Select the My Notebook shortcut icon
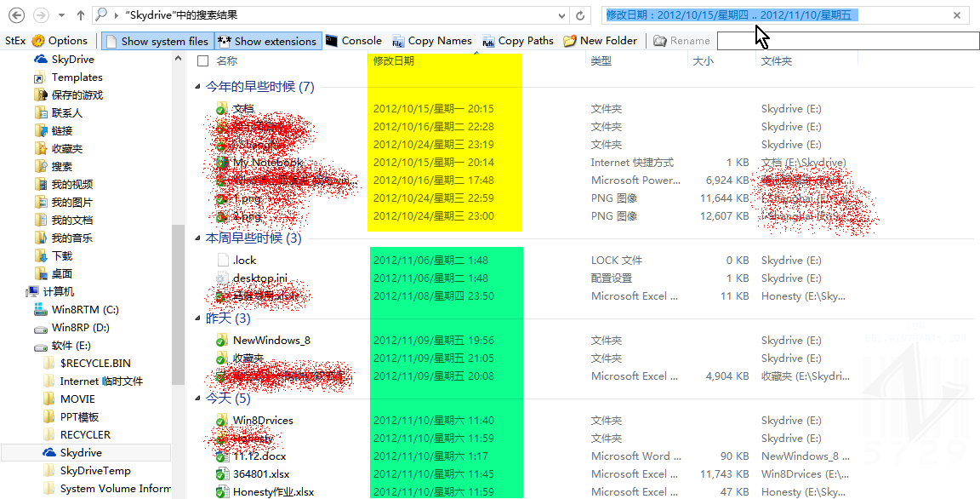The height and width of the screenshot is (499, 980). [221, 163]
